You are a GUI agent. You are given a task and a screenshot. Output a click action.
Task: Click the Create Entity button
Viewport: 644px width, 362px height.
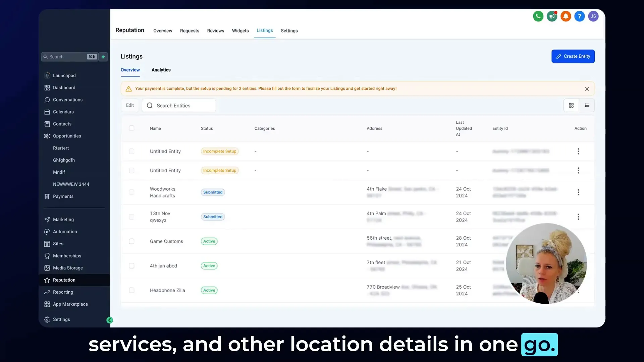573,56
